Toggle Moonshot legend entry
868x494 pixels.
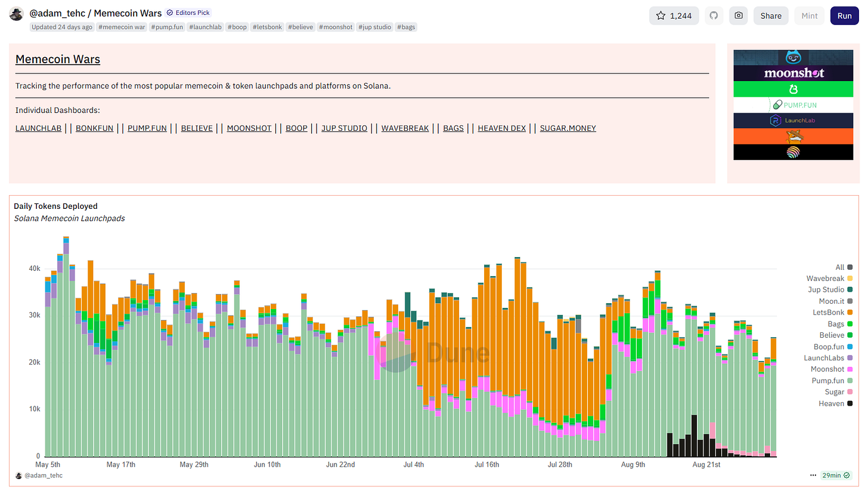[832, 369]
